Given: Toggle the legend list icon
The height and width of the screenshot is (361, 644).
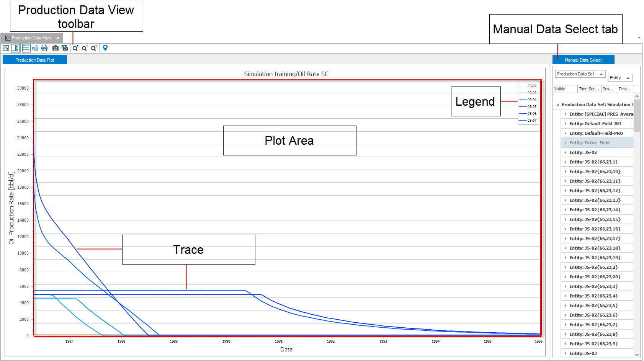Looking at the screenshot, I should click(x=26, y=48).
